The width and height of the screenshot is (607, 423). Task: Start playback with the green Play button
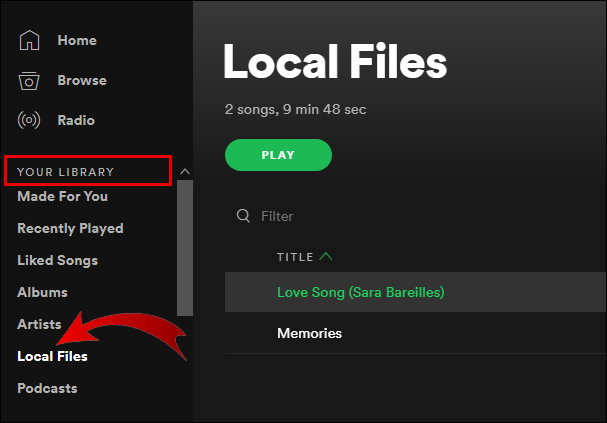tap(278, 155)
